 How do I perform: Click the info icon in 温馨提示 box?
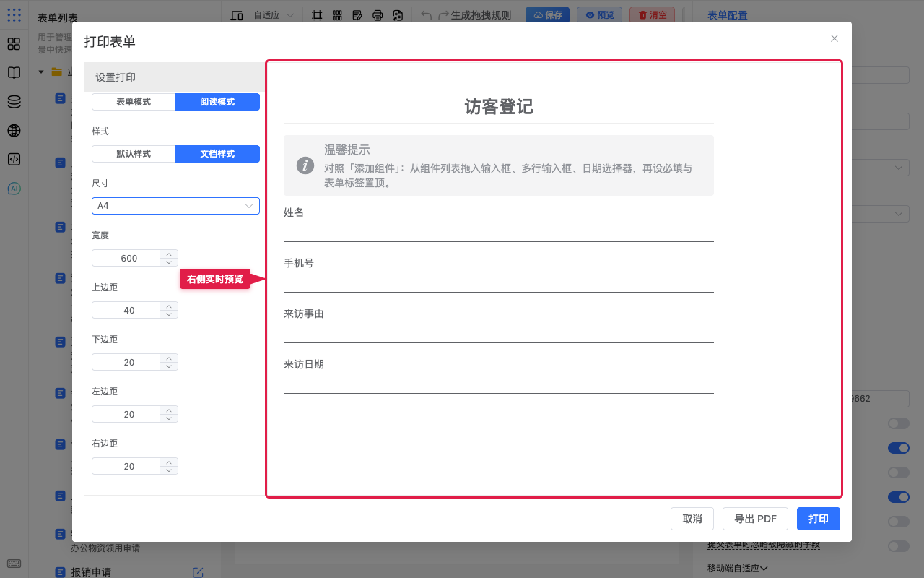[305, 165]
